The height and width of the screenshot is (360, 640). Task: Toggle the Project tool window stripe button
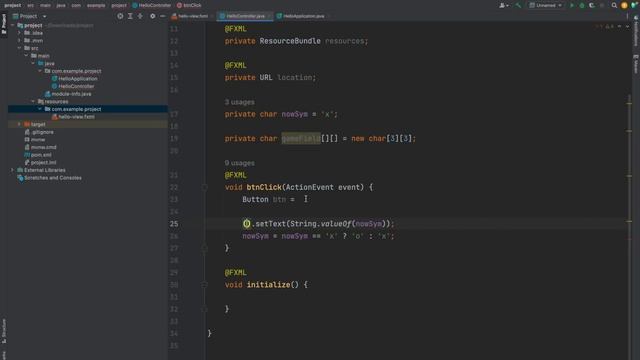(4, 24)
